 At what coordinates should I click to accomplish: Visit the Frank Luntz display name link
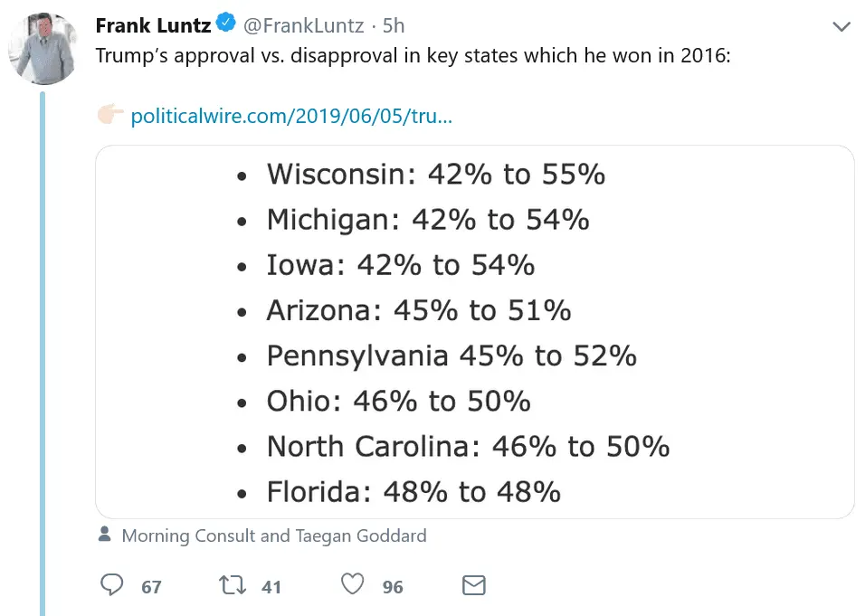click(153, 25)
